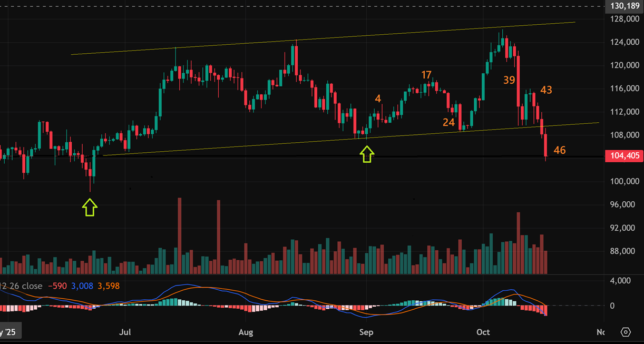Click the 124,000 price scale label
Image resolution: width=644 pixels, height=344 pixels.
(625, 42)
